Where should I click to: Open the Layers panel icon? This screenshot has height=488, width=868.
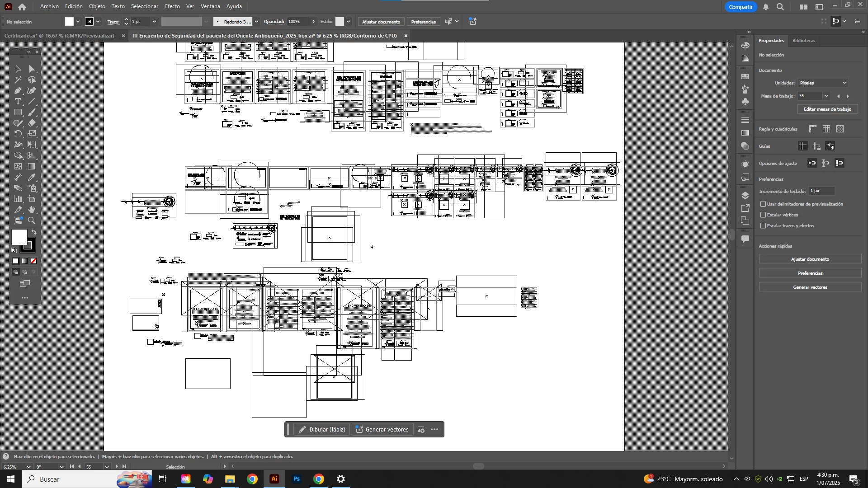pyautogui.click(x=745, y=196)
